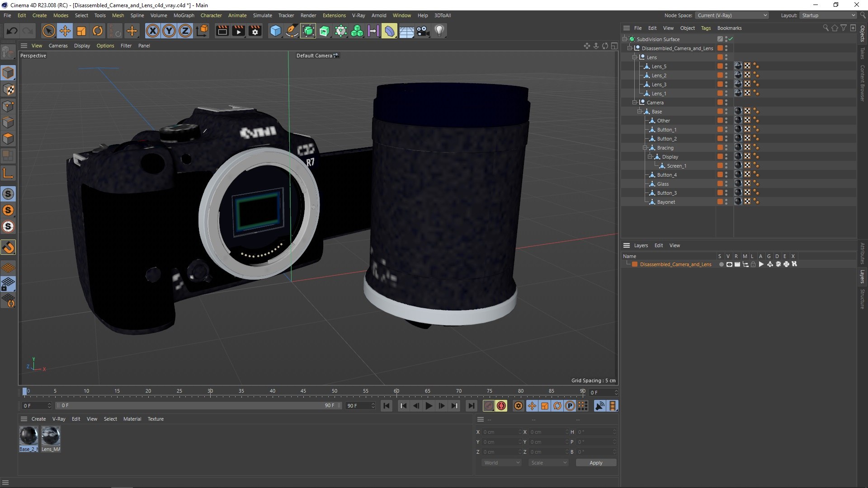Click the Enable Axis L-shaped icon

click(x=8, y=173)
